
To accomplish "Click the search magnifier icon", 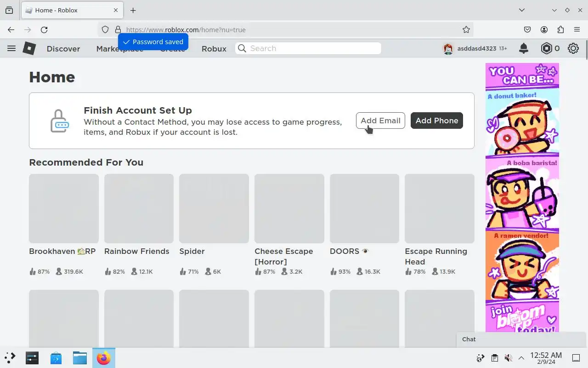I will pyautogui.click(x=242, y=48).
